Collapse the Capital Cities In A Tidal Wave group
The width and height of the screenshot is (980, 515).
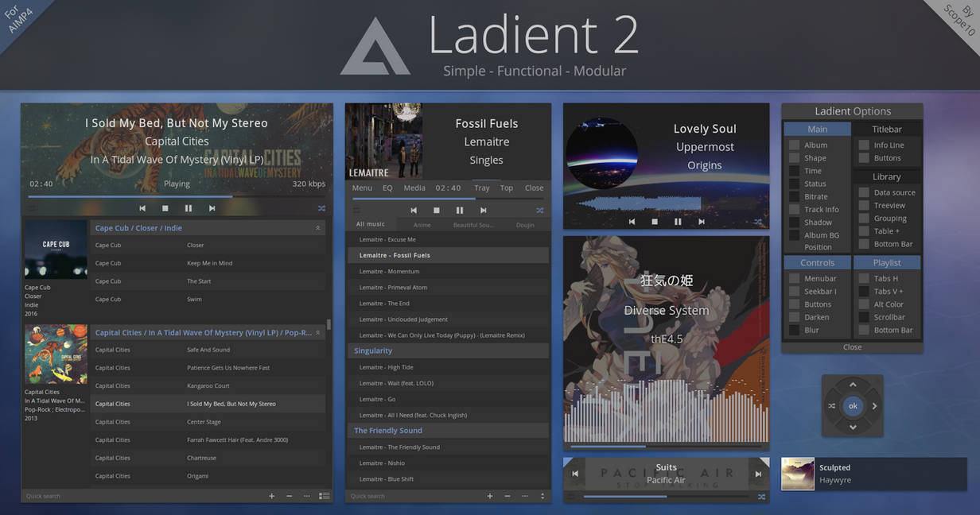[x=318, y=333]
